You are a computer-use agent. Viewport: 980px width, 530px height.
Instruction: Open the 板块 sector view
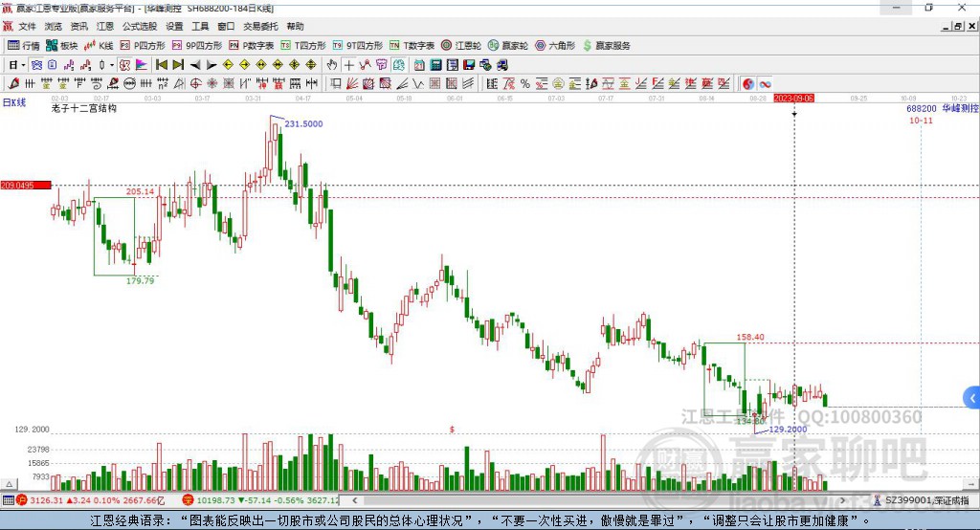(x=62, y=46)
